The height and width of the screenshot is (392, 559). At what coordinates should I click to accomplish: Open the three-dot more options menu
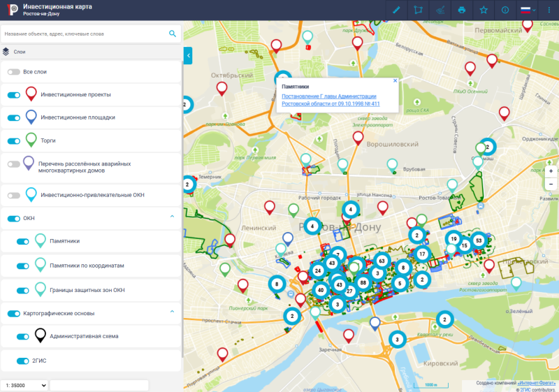(549, 10)
